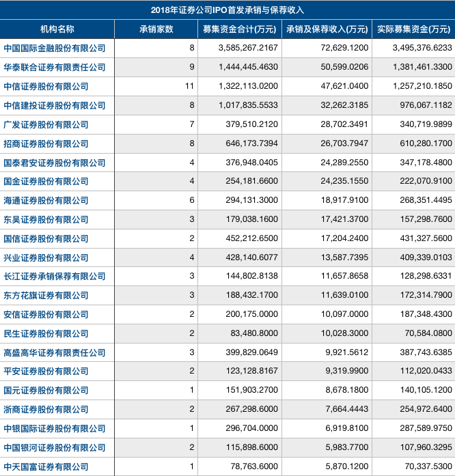Select 海通证券股份有限公司 company link
The width and height of the screenshot is (455, 476).
pos(46,201)
